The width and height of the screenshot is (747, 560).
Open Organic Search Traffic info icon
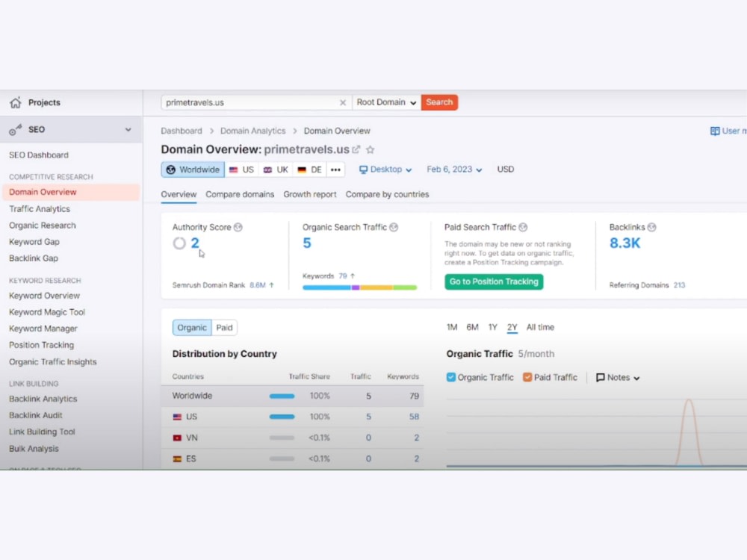pos(394,228)
